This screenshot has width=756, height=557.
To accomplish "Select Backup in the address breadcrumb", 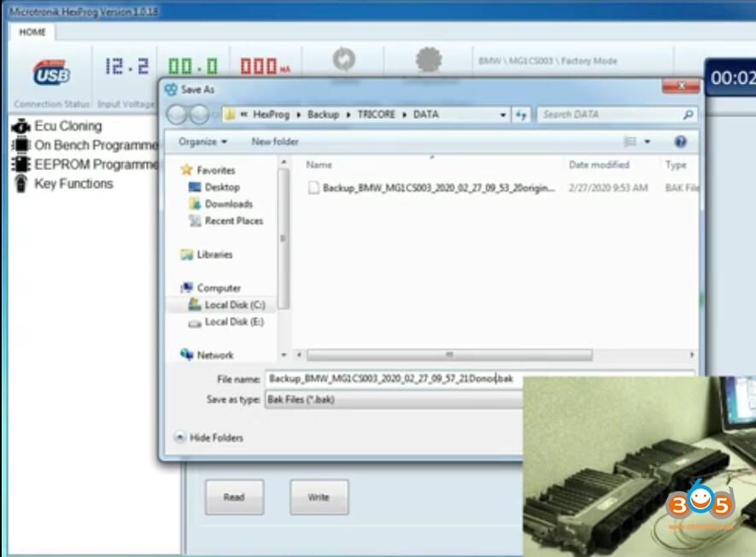I will click(x=323, y=114).
